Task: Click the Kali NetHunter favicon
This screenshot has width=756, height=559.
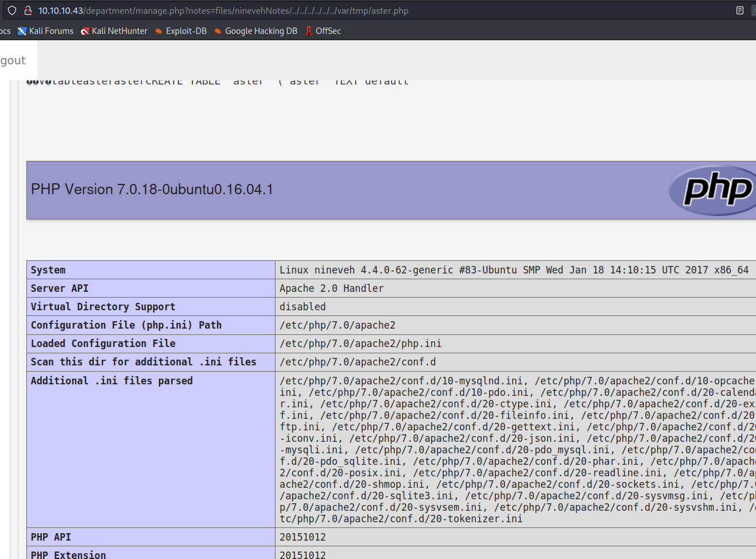Action: click(x=85, y=31)
